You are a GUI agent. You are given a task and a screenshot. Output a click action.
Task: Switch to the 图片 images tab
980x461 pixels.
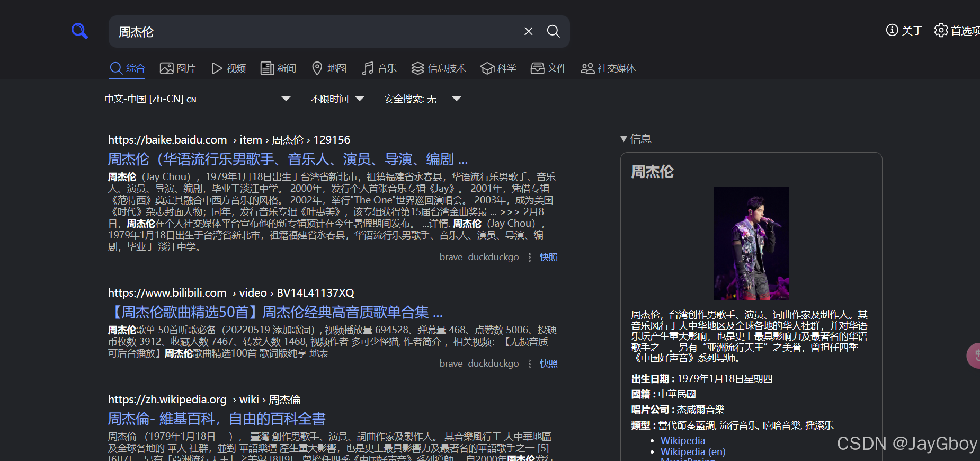click(x=177, y=68)
